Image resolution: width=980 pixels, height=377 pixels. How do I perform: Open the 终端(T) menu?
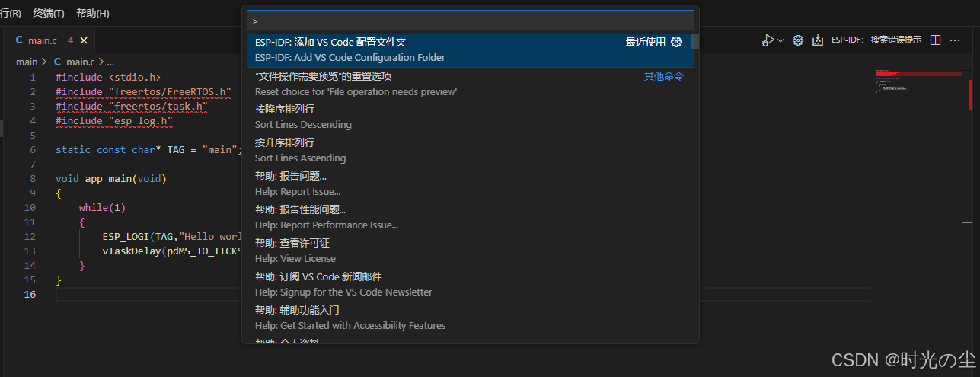tap(49, 14)
